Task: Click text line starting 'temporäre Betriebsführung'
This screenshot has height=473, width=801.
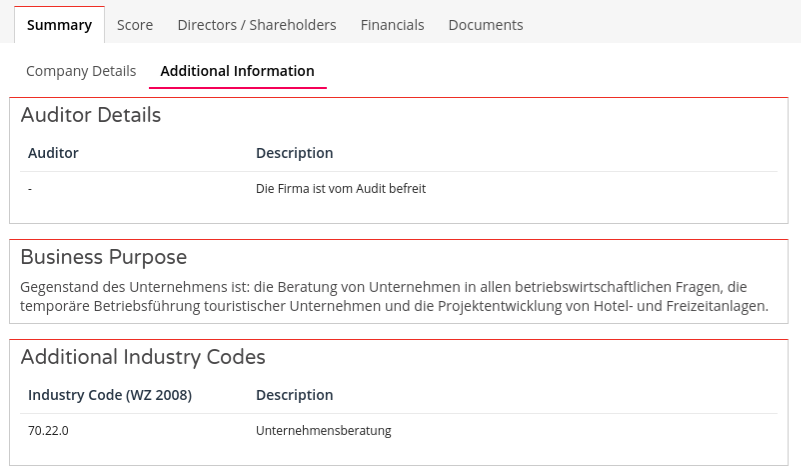Action: (x=394, y=307)
